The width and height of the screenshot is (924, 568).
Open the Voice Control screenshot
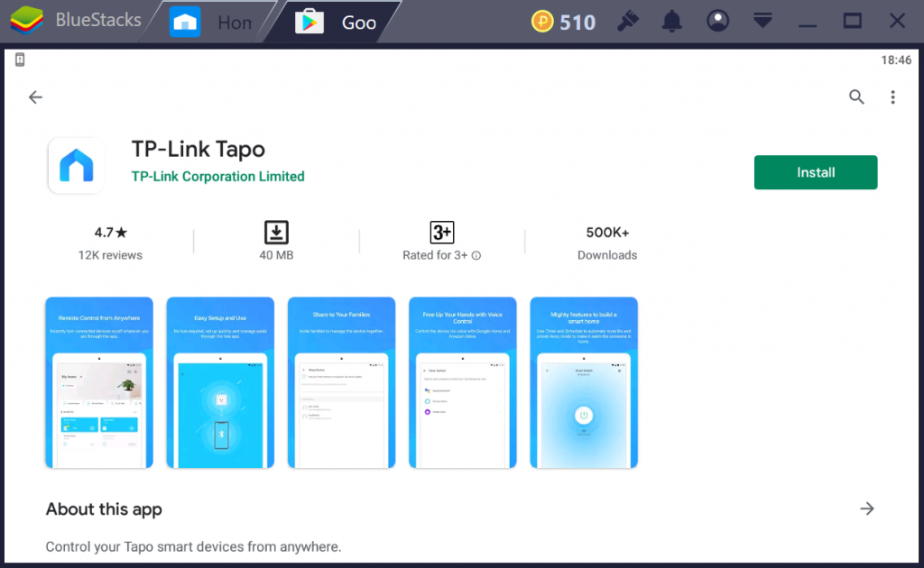(x=463, y=382)
